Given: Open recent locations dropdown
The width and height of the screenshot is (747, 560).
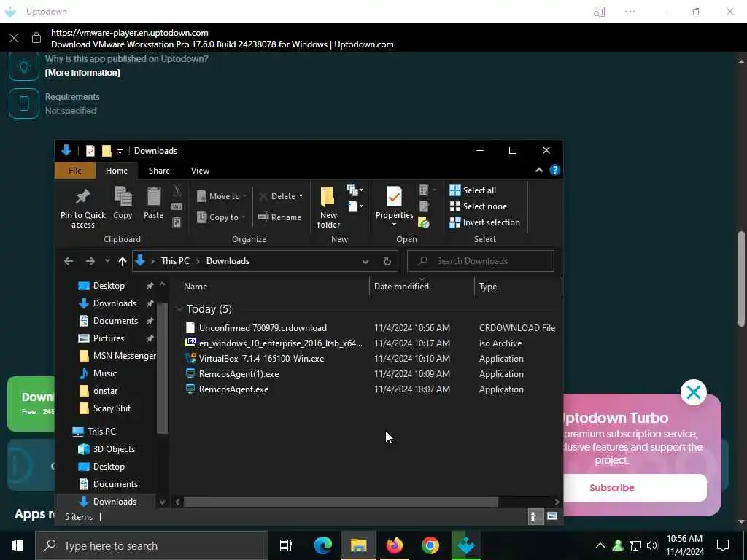Looking at the screenshot, I should pos(107,261).
